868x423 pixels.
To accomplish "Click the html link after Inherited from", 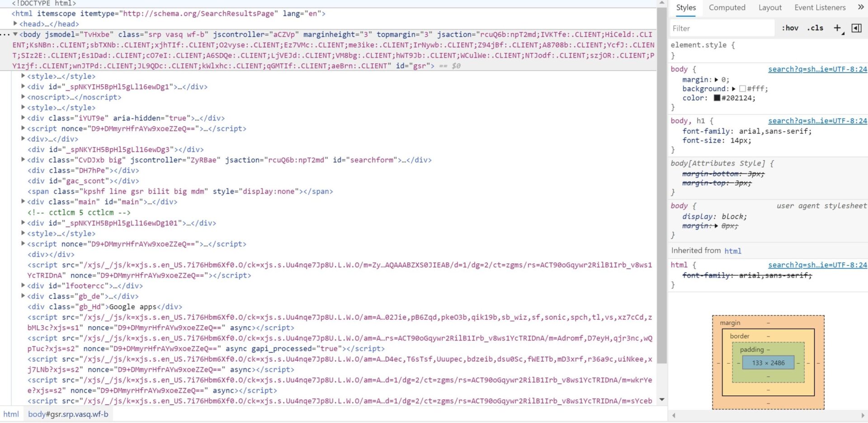I will pyautogui.click(x=732, y=251).
